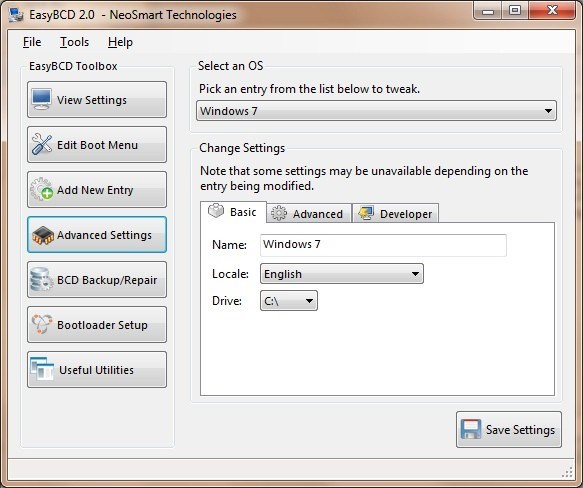Click the Advanced Settings chip icon
The height and width of the screenshot is (488, 583).
tap(43, 235)
